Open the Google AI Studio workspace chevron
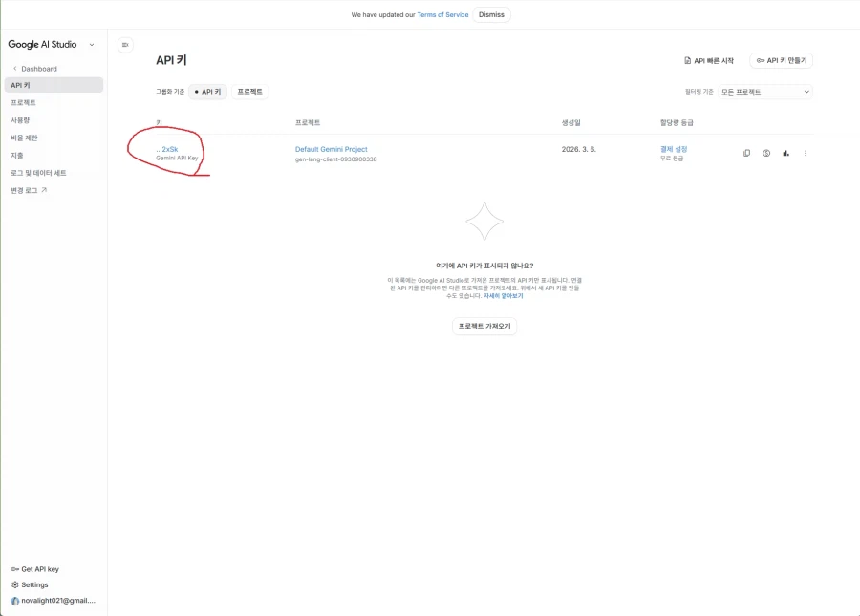 click(92, 44)
